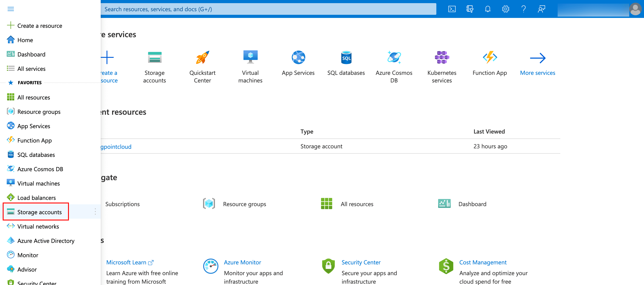The image size is (644, 285).
Task: Open portal settings gear
Action: pyautogui.click(x=505, y=9)
